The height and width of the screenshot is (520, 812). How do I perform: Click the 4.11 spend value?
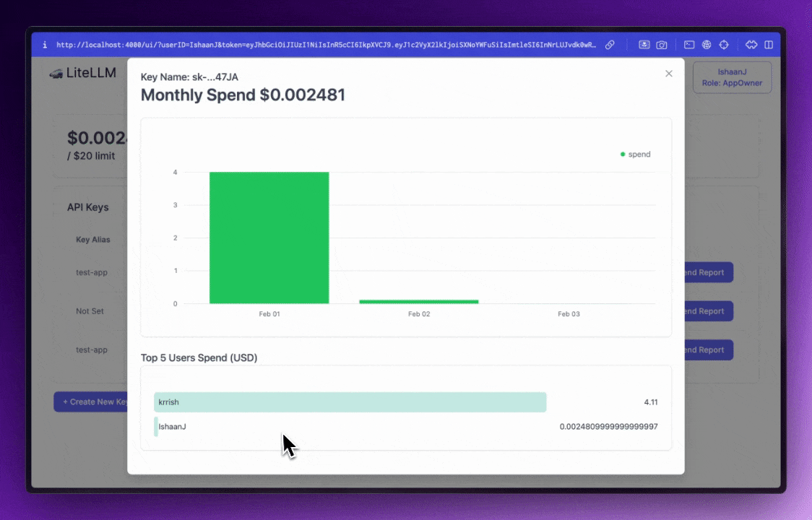point(651,402)
